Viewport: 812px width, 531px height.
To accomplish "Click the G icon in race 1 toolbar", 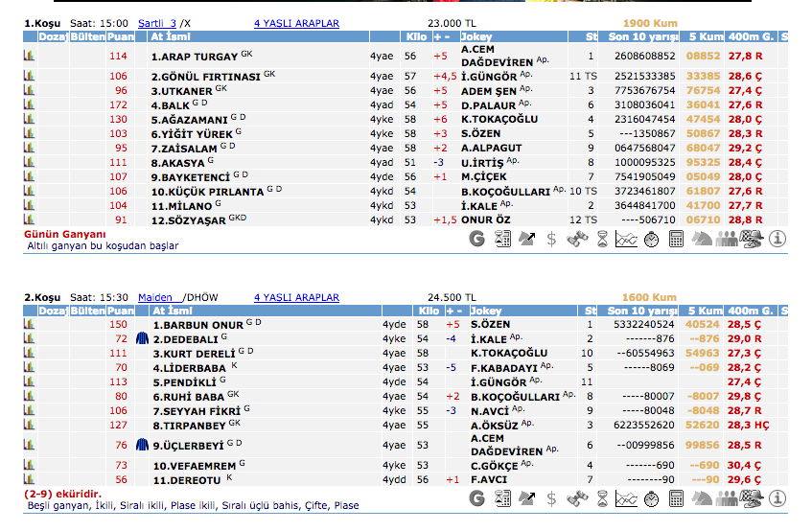I will click(477, 239).
